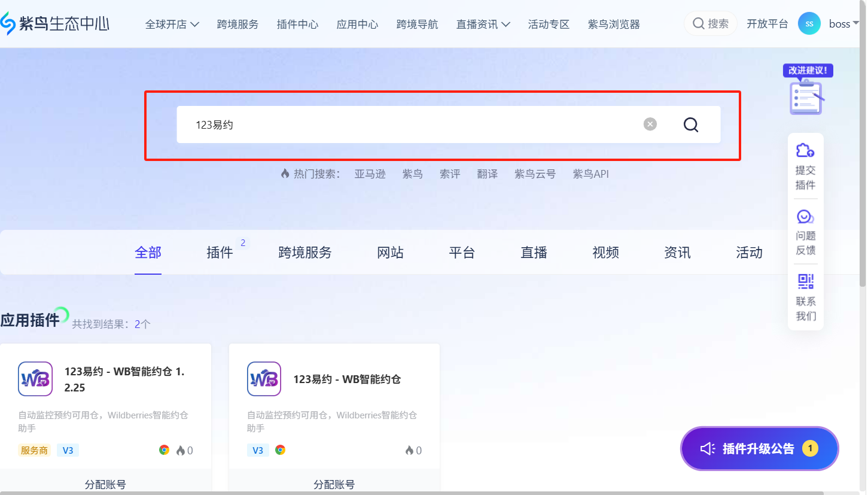Click the 紫鸟生态中心 logo icon
The width and height of the screenshot is (868, 495).
point(8,22)
